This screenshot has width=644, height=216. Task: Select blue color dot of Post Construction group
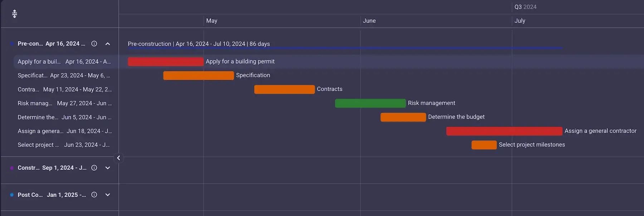point(12,195)
